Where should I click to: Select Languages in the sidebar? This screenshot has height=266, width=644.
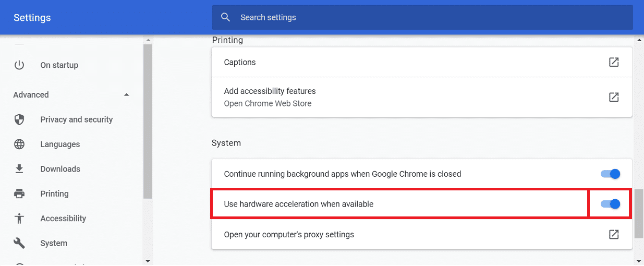click(x=60, y=144)
